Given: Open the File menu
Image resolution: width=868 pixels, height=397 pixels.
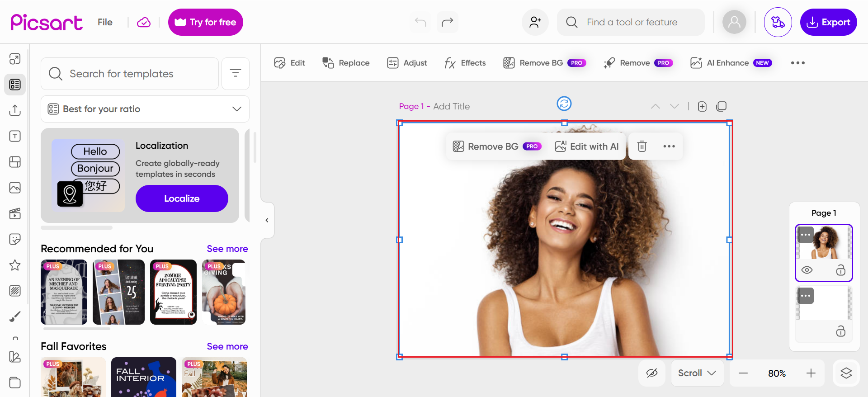Looking at the screenshot, I should [x=105, y=22].
